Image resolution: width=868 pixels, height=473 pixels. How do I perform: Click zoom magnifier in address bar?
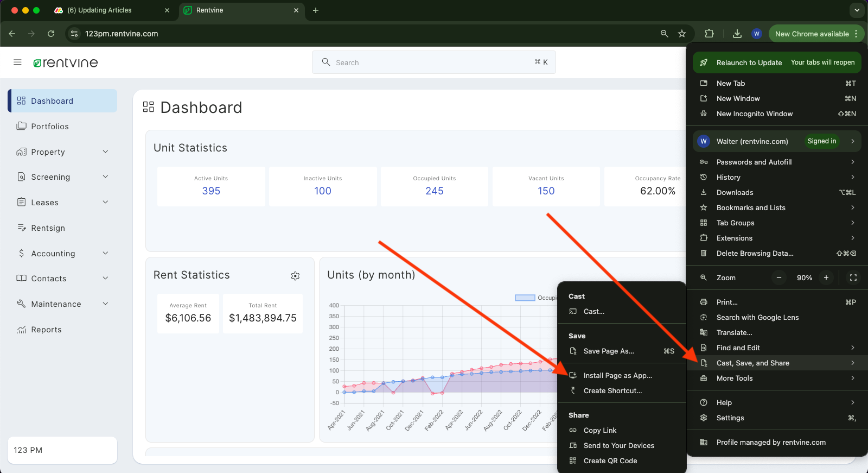pyautogui.click(x=664, y=34)
